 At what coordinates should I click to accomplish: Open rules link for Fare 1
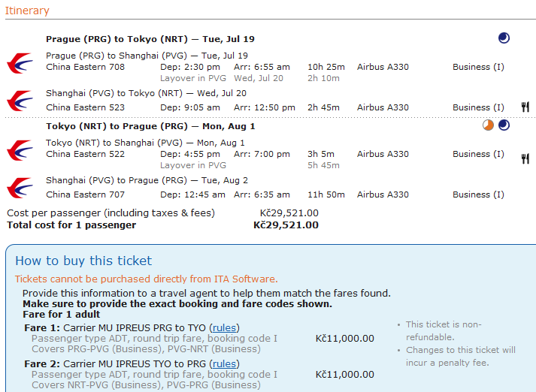(224, 328)
